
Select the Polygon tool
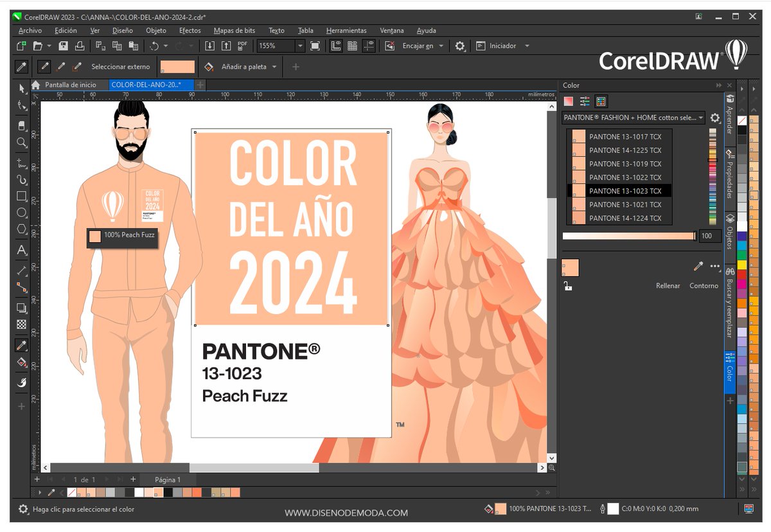point(22,229)
